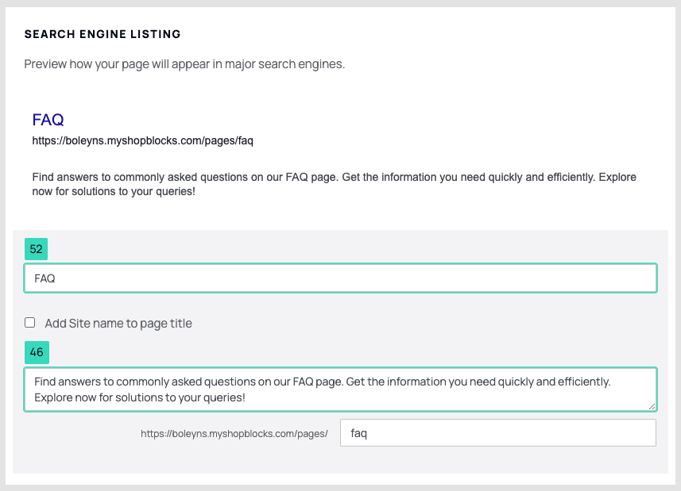Image resolution: width=681 pixels, height=491 pixels.
Task: Click the search preview description snippet
Action: pyautogui.click(x=334, y=184)
